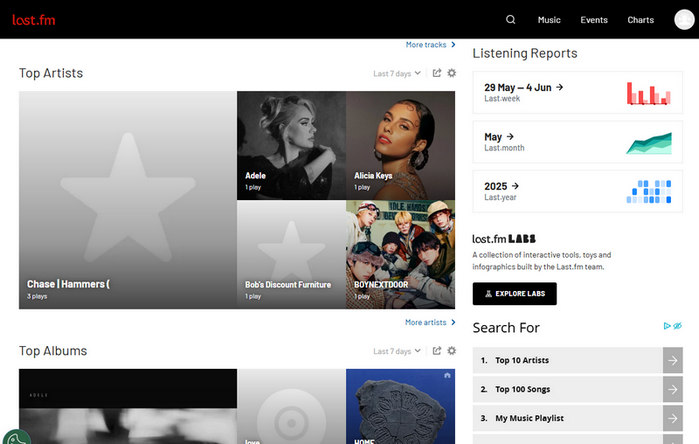The image size is (699, 444).
Task: Click Top Artists share icon
Action: point(437,73)
